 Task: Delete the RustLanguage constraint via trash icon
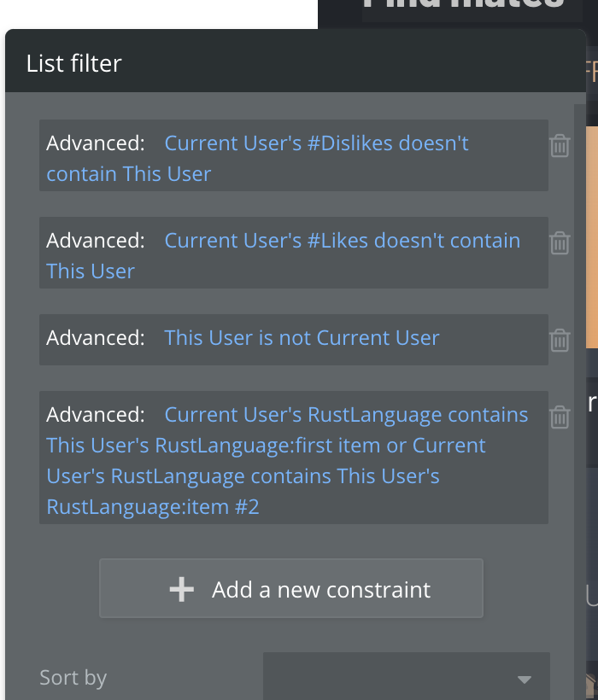tap(560, 417)
